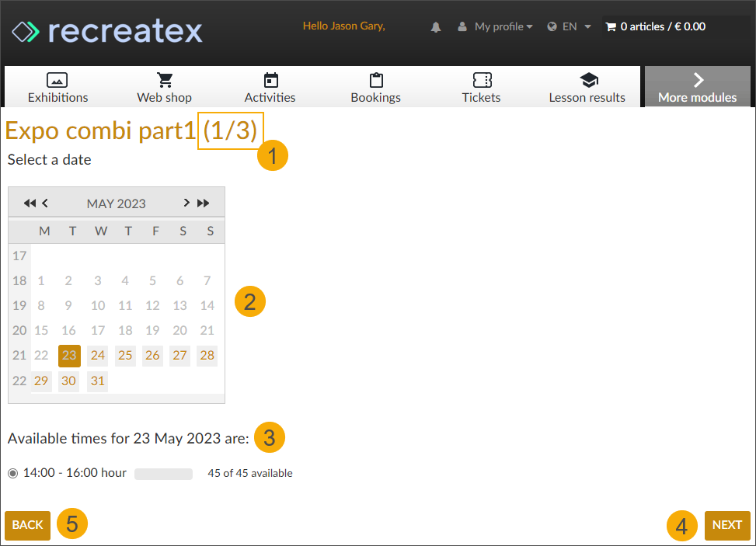Select the Lesson results graduation cap icon
This screenshot has width=756, height=546.
point(588,78)
